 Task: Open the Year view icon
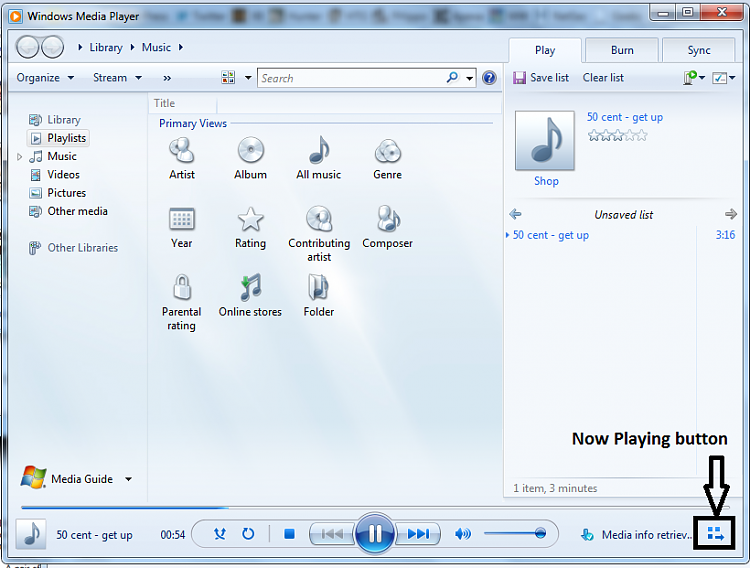(x=182, y=219)
